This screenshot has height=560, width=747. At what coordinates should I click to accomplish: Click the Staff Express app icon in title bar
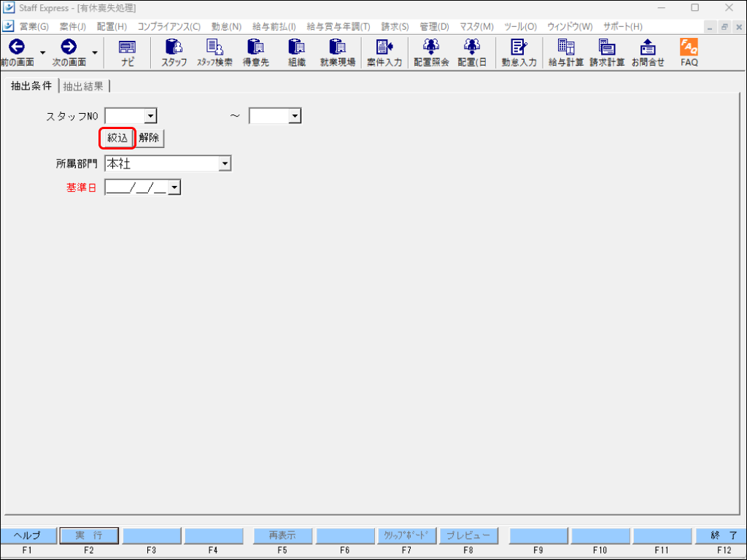pos(9,8)
